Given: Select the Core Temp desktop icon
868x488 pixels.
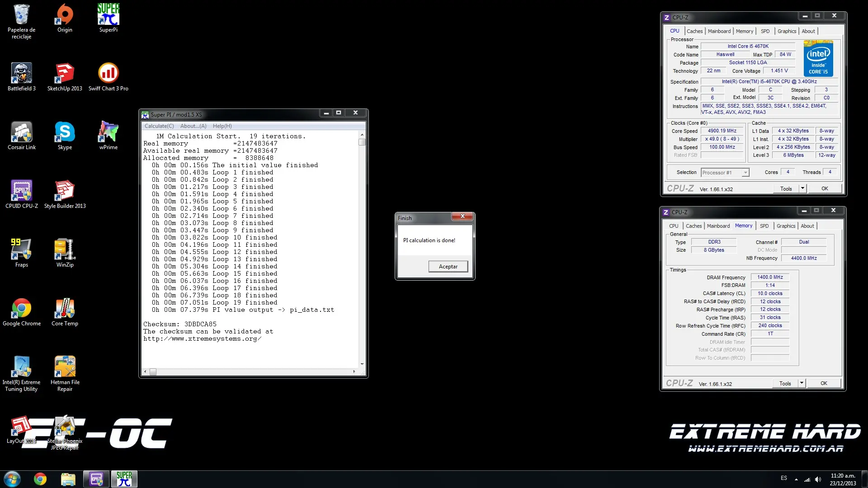Looking at the screenshot, I should pyautogui.click(x=65, y=312).
